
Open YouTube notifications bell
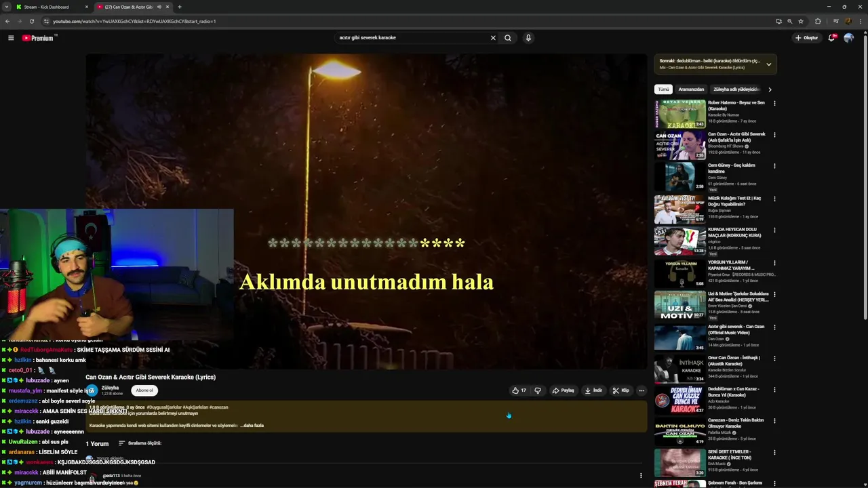(x=831, y=38)
